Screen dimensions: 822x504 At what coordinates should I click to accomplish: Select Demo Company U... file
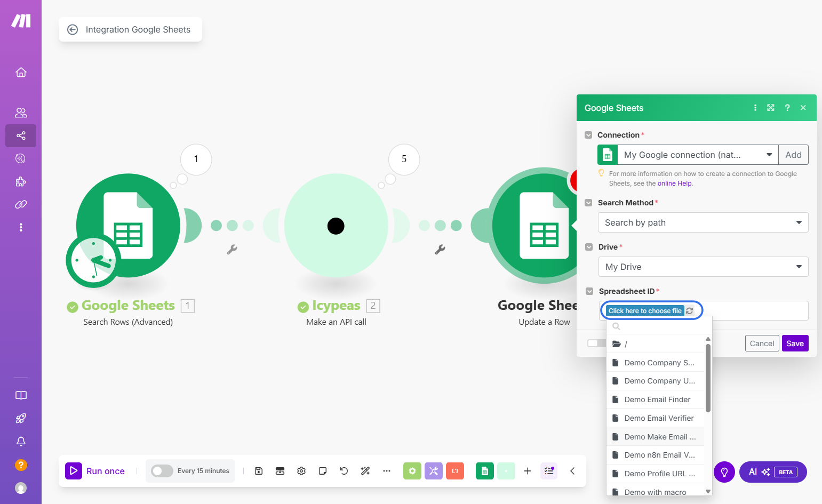(x=656, y=381)
